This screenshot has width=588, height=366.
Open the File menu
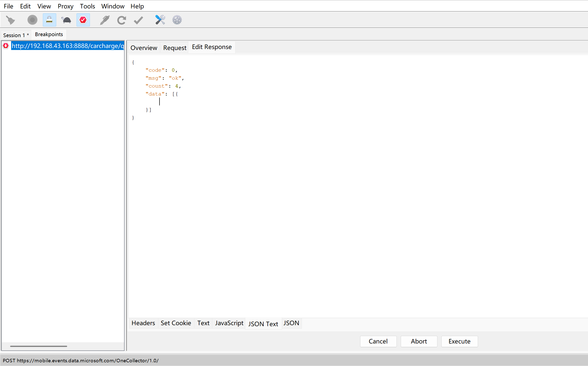point(8,6)
